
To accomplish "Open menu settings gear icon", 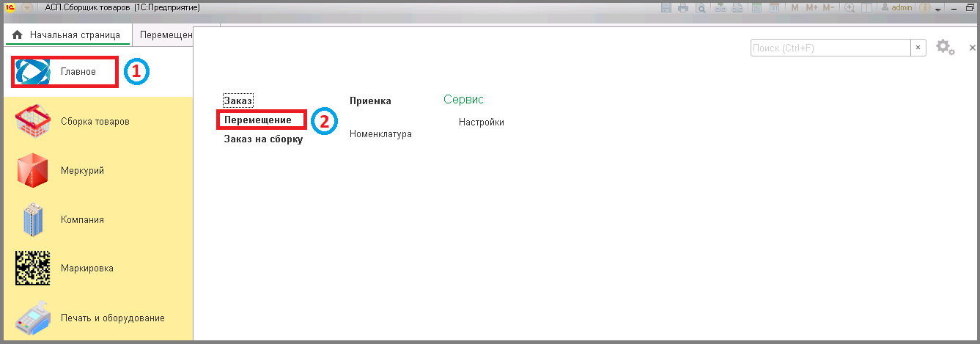I will pyautogui.click(x=945, y=47).
